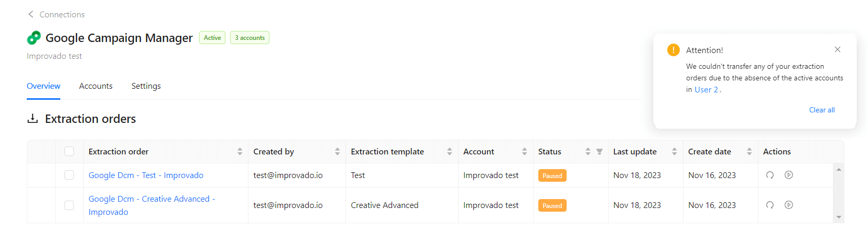This screenshot has height=229, width=868.
Task: Click Clear all in the notification
Action: pos(822,110)
